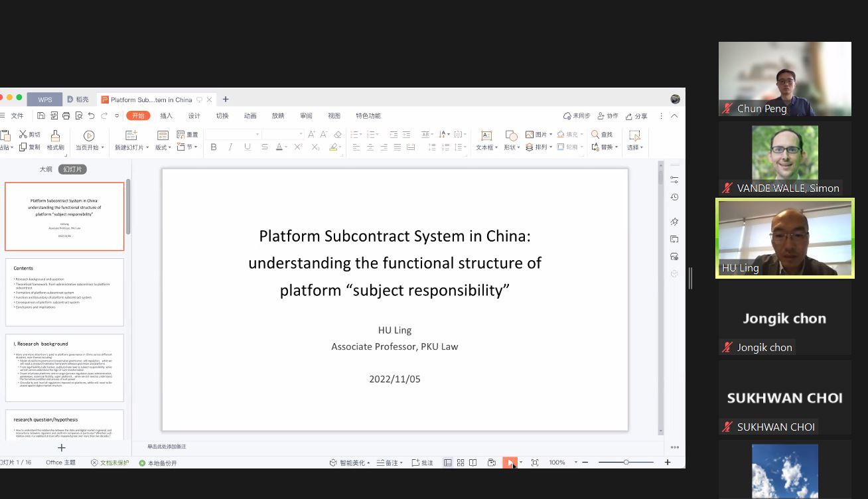Click the Shapes (形状) icon
The height and width of the screenshot is (499, 868).
(511, 135)
